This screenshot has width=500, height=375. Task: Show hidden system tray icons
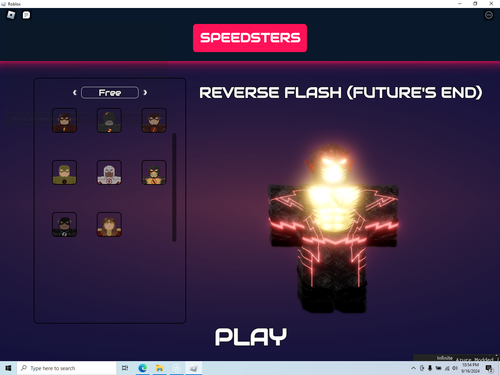click(x=414, y=368)
